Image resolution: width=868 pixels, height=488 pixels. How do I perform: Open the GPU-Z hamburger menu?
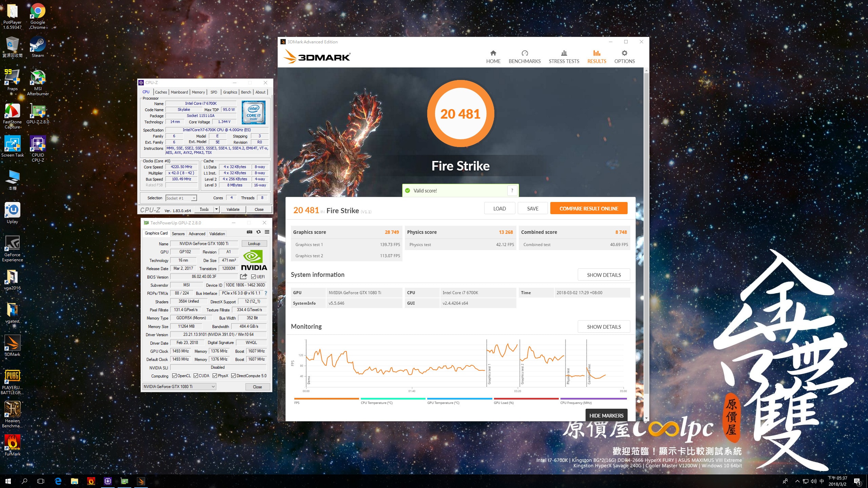(x=267, y=232)
